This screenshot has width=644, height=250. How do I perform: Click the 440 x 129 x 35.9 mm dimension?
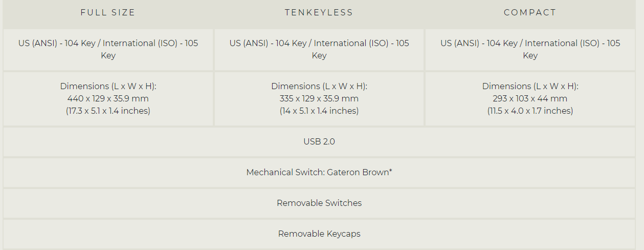(x=108, y=98)
